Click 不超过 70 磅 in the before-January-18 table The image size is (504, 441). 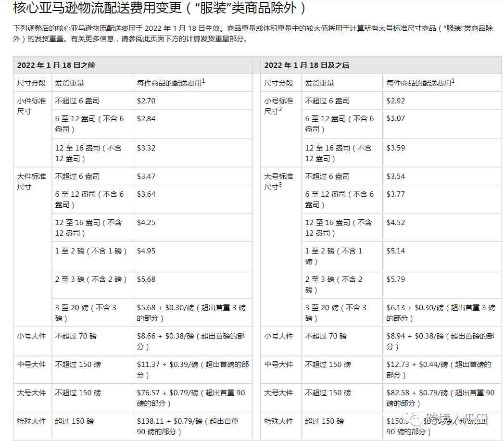coord(76,336)
